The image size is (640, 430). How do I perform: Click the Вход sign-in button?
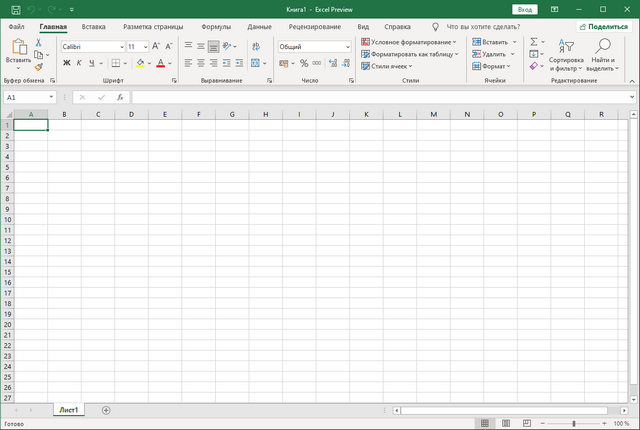click(525, 8)
